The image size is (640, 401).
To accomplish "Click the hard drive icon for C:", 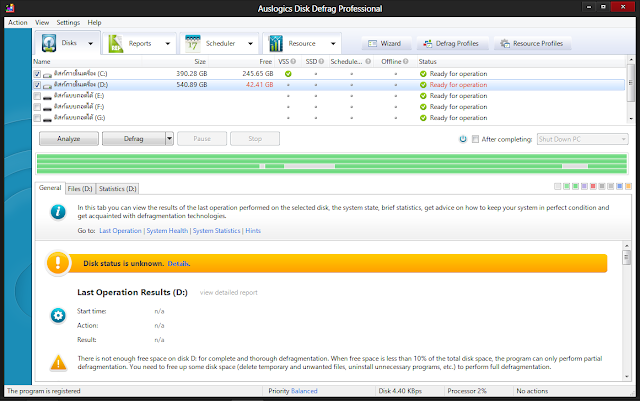I will pyautogui.click(x=47, y=75).
